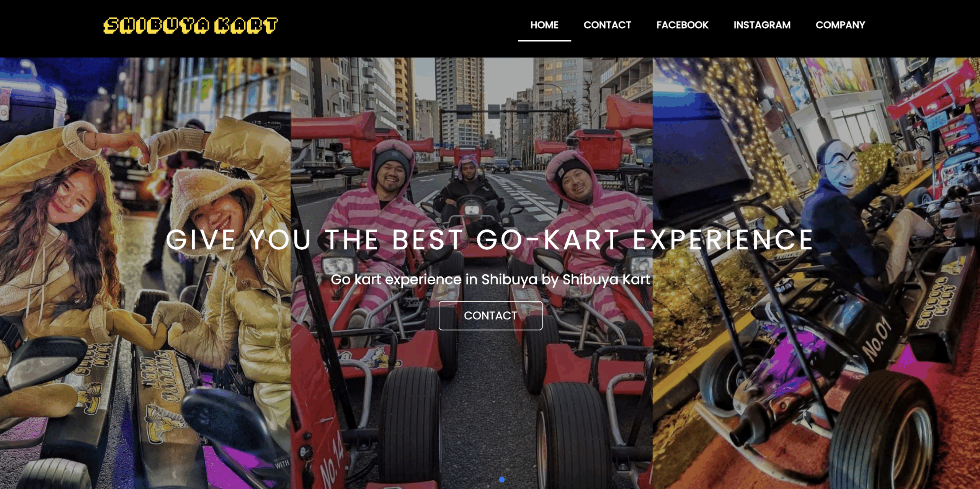This screenshot has width=980, height=489.
Task: Visit the INSTAGRAM link in the header
Action: pos(762,25)
